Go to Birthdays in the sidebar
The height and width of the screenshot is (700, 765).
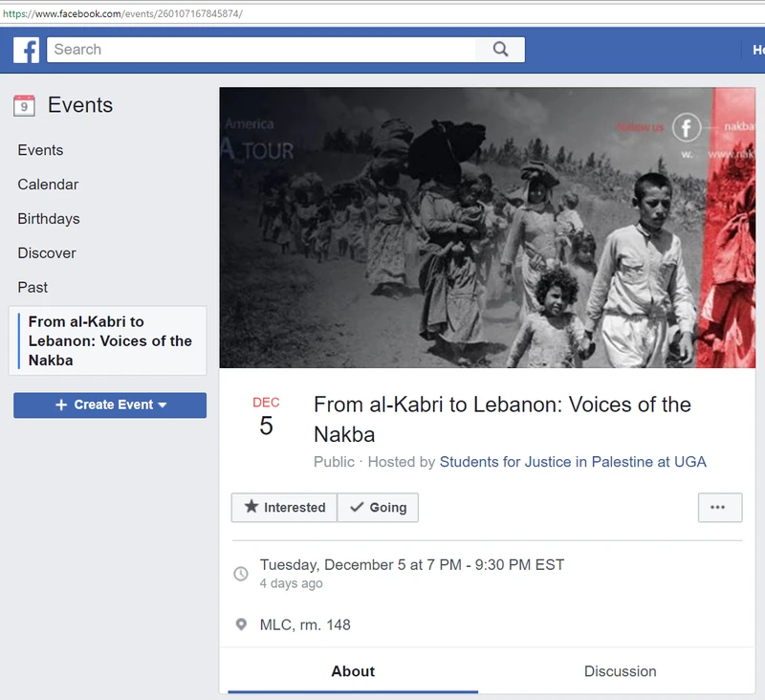(49, 219)
